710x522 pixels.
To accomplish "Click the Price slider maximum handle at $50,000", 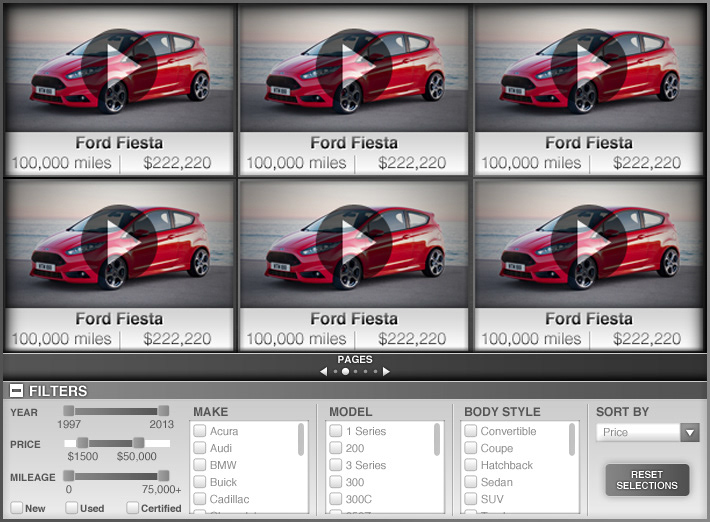I will coord(139,443).
